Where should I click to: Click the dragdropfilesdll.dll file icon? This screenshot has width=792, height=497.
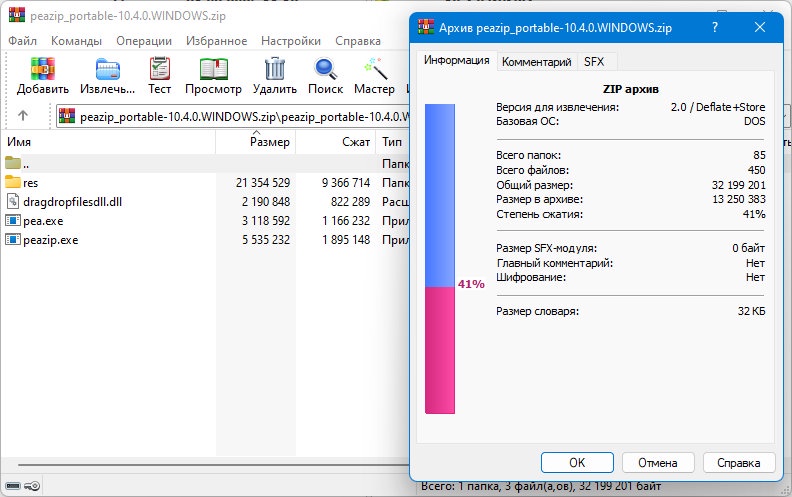pyautogui.click(x=13, y=201)
